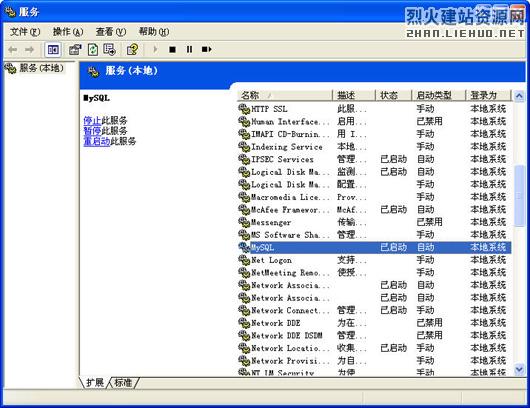Select the Network Location service row

[x=374, y=348]
